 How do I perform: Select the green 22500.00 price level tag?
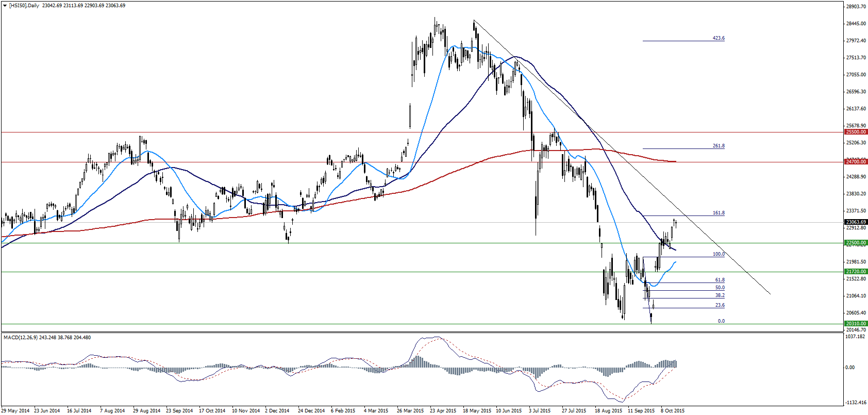click(x=856, y=243)
